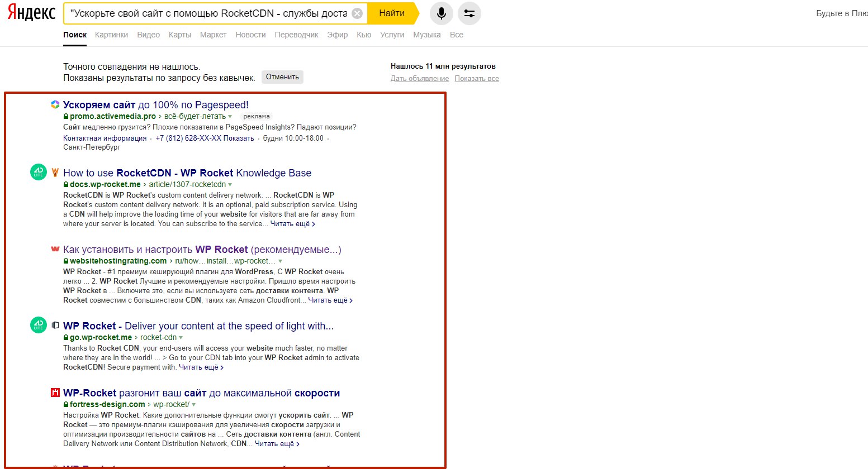Screen dimensions: 868x469
Task: Click the 'реклама' ad label
Action: 257,117
